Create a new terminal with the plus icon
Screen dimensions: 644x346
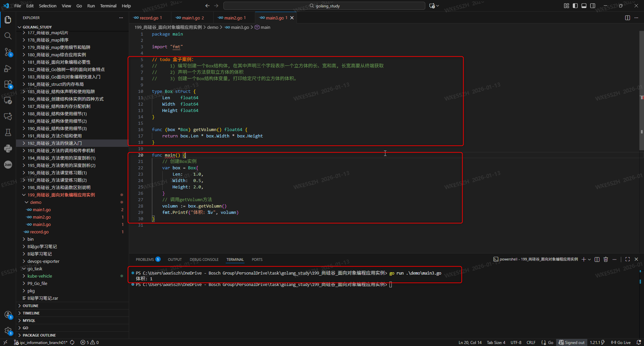coord(584,259)
